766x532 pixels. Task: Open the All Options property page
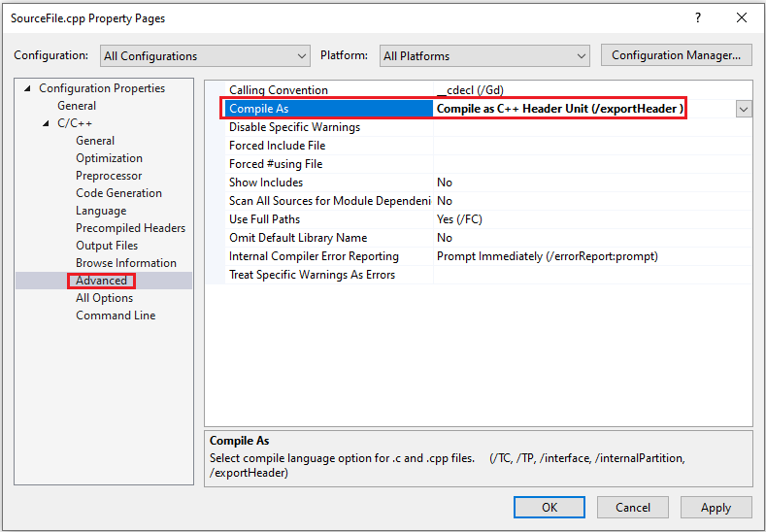105,298
